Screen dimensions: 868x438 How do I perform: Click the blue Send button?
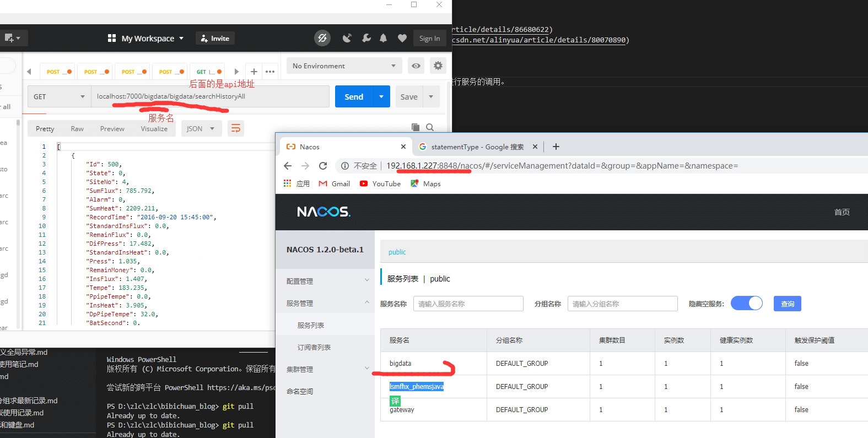click(354, 97)
